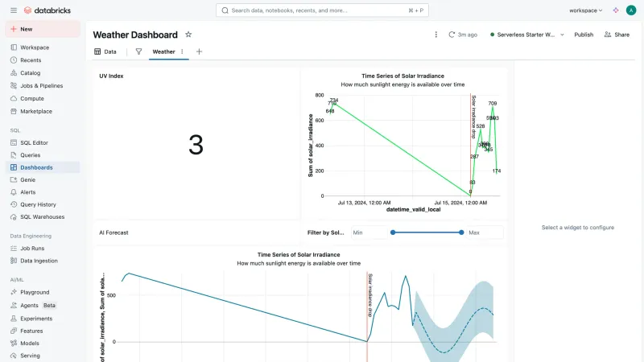Screen dimensions: 644x362
Task: Click the Min filter input
Action: (x=369, y=232)
